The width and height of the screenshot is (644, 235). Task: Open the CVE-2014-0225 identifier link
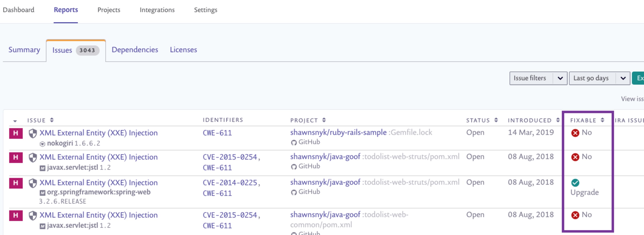[230, 182]
